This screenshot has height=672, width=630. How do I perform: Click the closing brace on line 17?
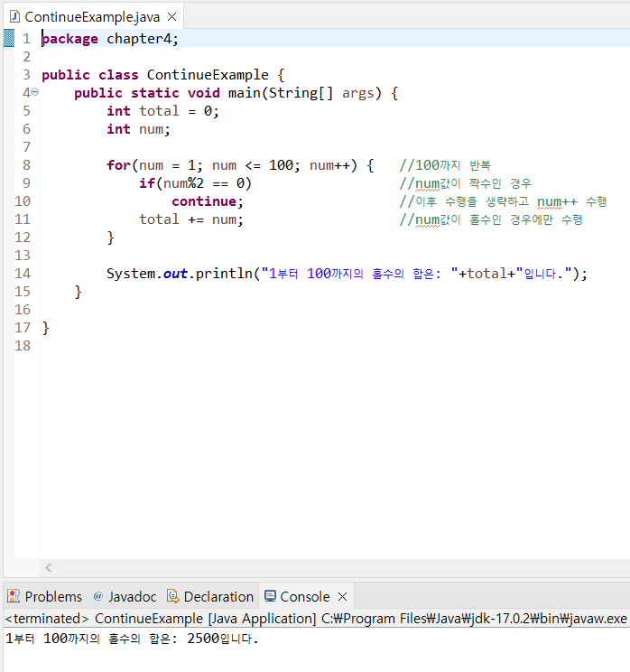click(x=46, y=328)
